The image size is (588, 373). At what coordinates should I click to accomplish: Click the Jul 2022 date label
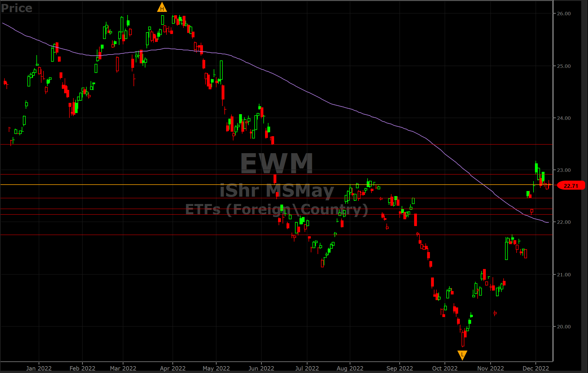307,368
